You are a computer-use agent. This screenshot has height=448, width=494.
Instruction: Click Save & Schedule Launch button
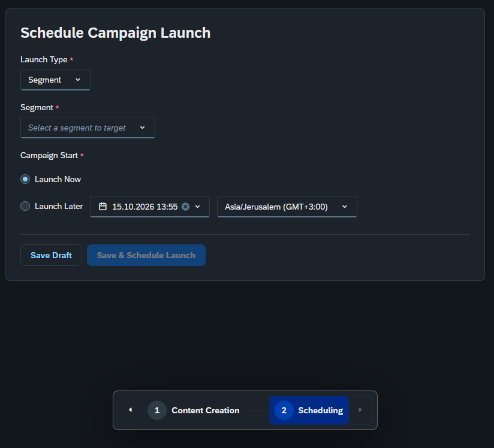[x=146, y=255]
